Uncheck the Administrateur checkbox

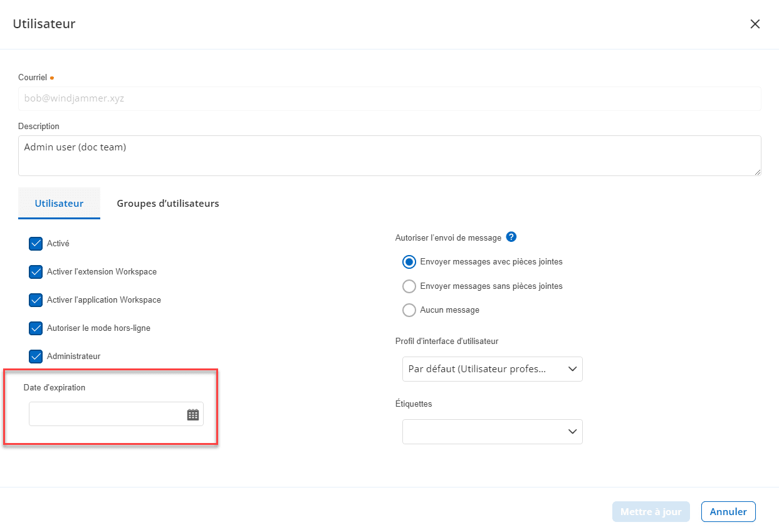click(36, 357)
